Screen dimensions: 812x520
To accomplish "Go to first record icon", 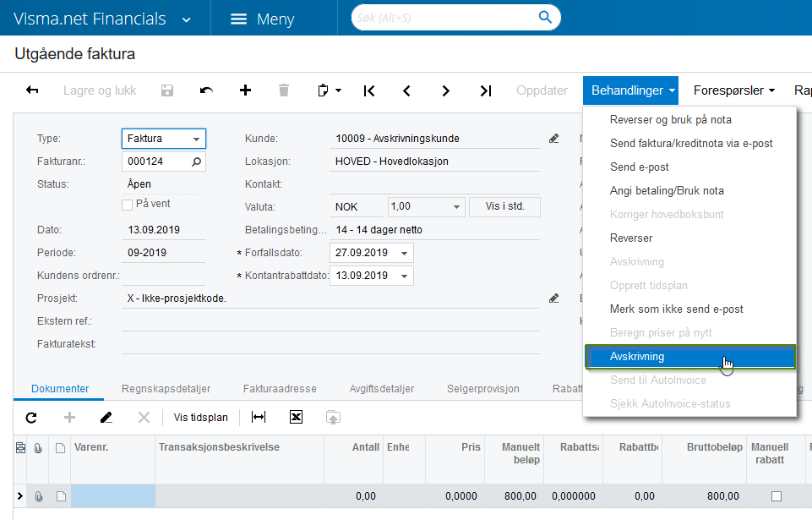I will 369,90.
